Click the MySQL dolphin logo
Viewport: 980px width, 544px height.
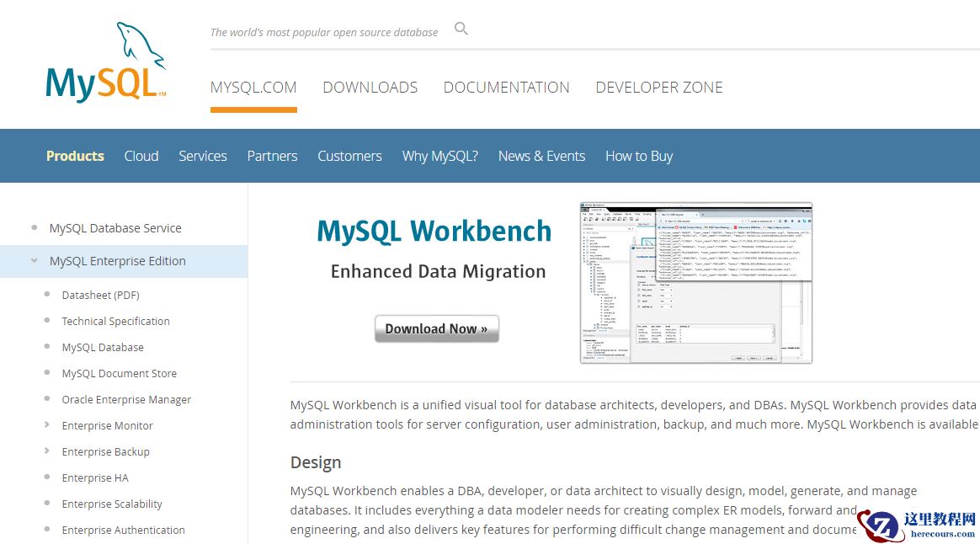[x=106, y=62]
